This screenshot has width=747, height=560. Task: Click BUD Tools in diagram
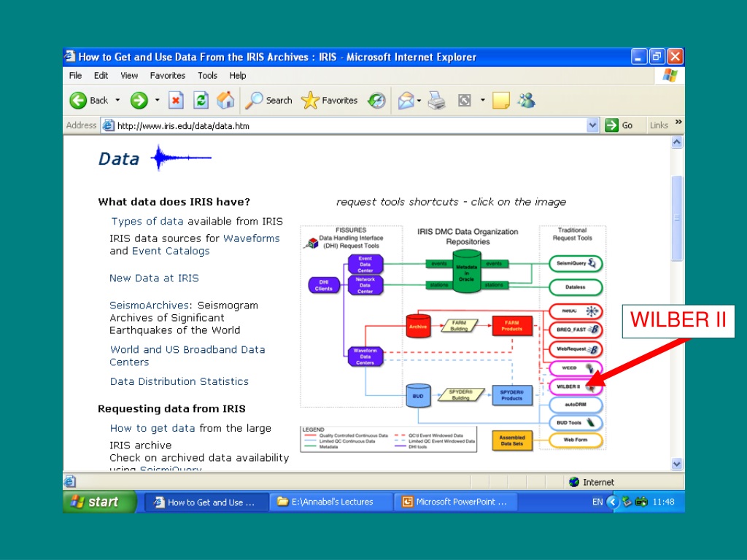(x=576, y=422)
